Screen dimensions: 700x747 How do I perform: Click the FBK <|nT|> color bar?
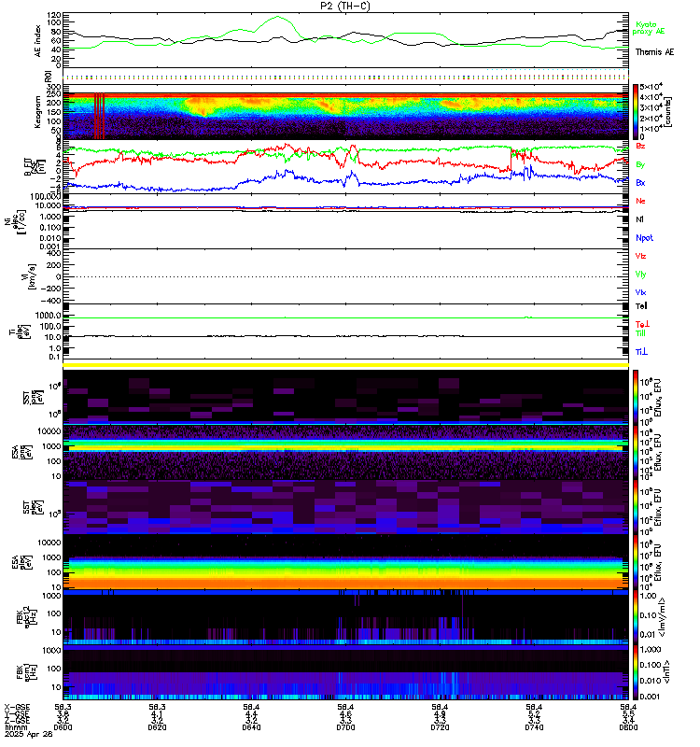tap(636, 672)
